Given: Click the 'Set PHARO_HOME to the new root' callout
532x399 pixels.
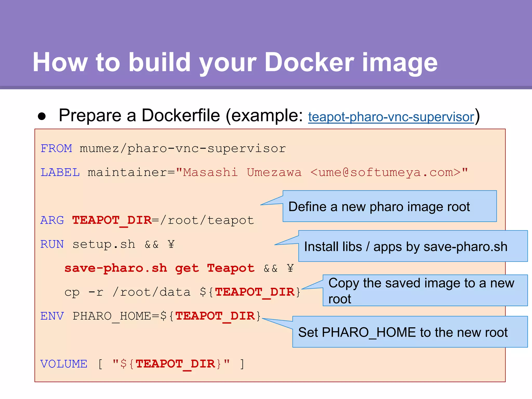Looking at the screenshot, I should (410, 332).
